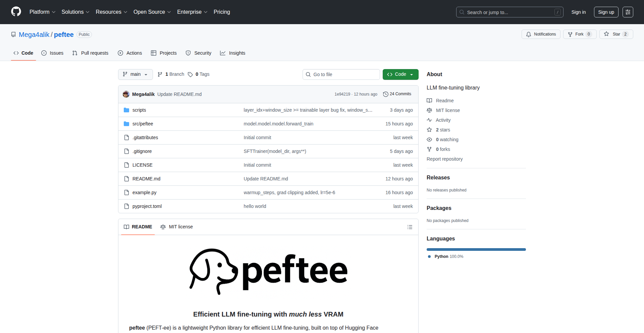Open commit hash 1e94219
Screen dimensions: 644x333
click(x=342, y=94)
